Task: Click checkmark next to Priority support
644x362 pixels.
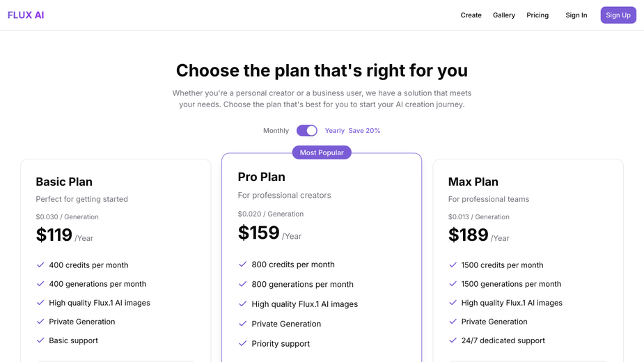Action: [243, 343]
